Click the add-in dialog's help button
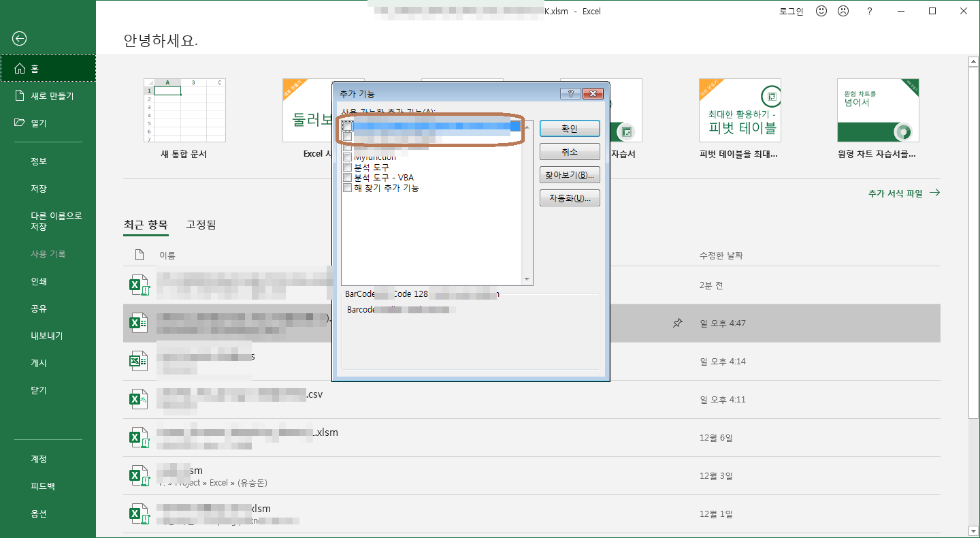Screen dimensions: 980x538 (570, 93)
